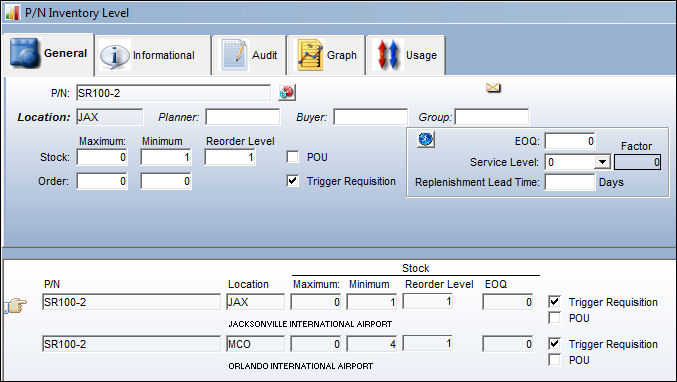Switch to the Informational tab

click(x=153, y=55)
